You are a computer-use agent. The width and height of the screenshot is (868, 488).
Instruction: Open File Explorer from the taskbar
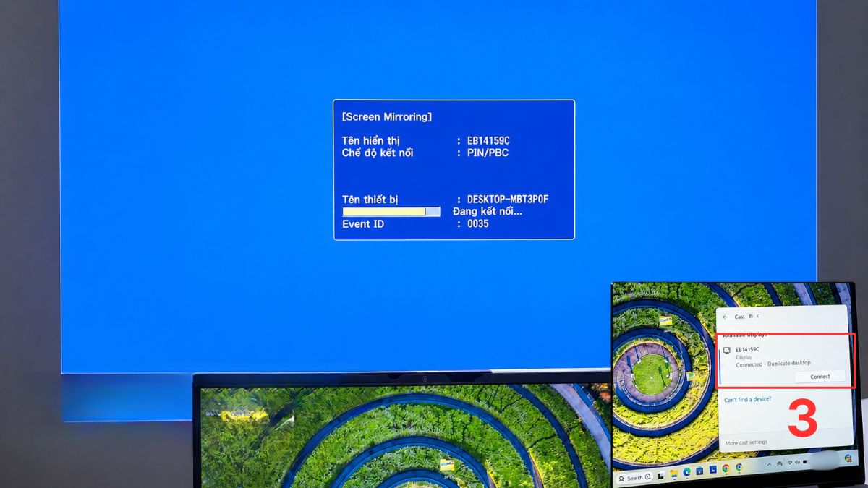674,474
